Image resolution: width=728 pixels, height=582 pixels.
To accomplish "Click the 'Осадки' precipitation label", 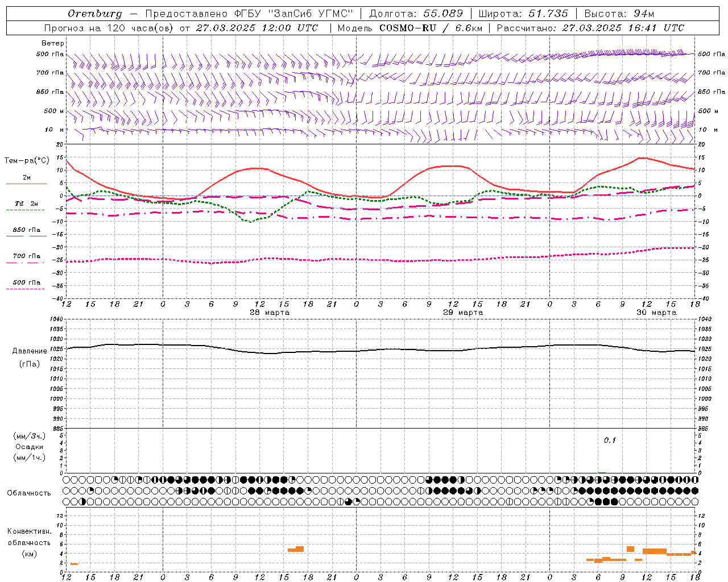I will tap(30, 447).
